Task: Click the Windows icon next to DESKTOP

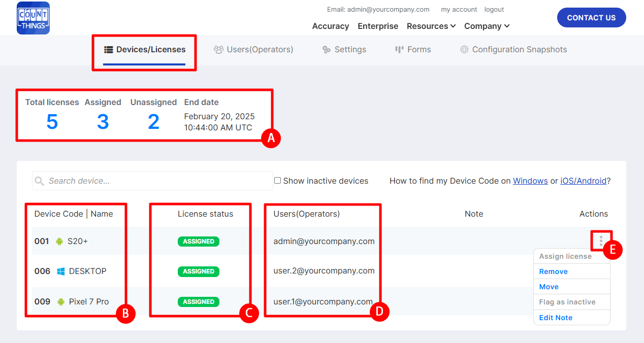Action: (x=60, y=271)
